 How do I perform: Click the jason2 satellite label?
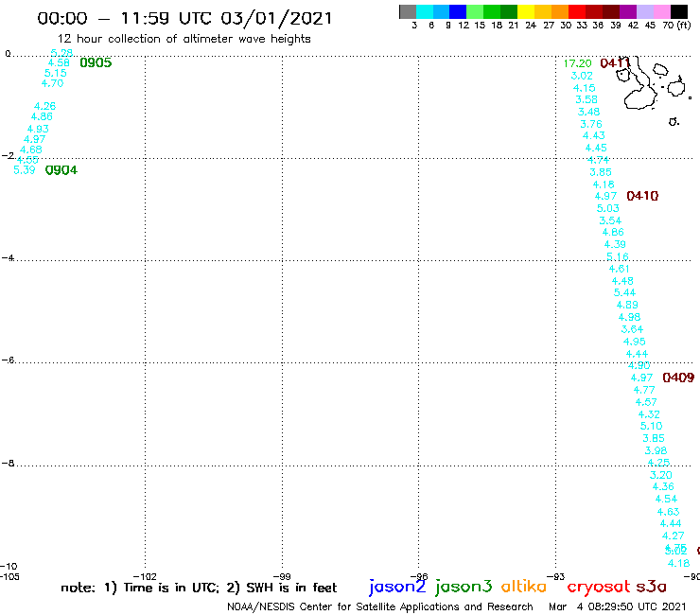pos(397,587)
